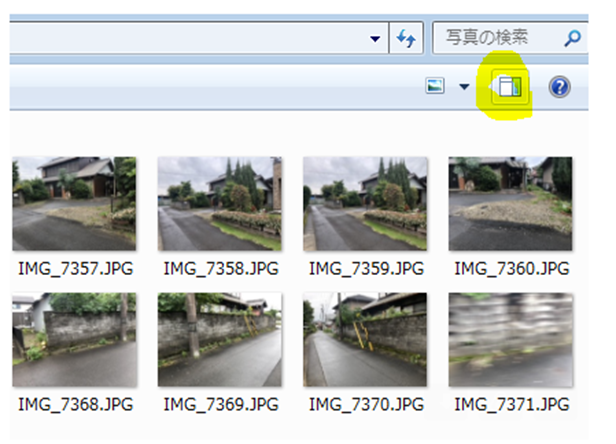Viewport: 616px width, 444px height.
Task: Click the IMG_7357.JPG filename label
Action: [75, 268]
